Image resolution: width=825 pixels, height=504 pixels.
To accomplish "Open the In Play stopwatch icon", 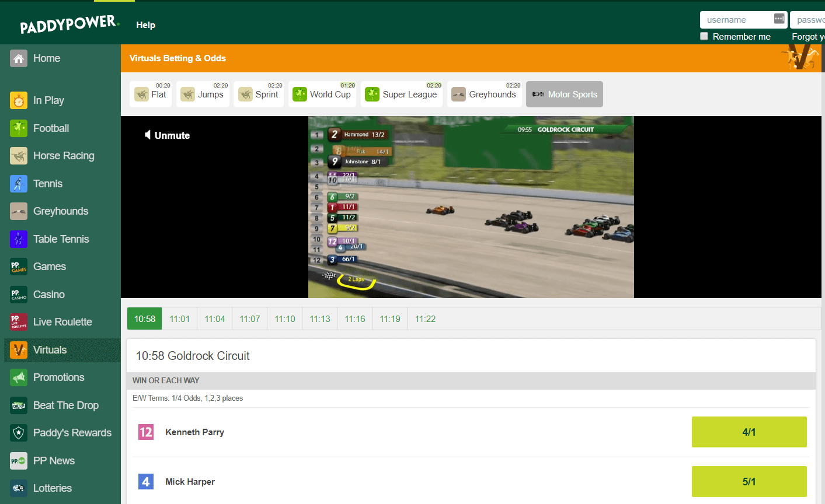I will [x=19, y=100].
